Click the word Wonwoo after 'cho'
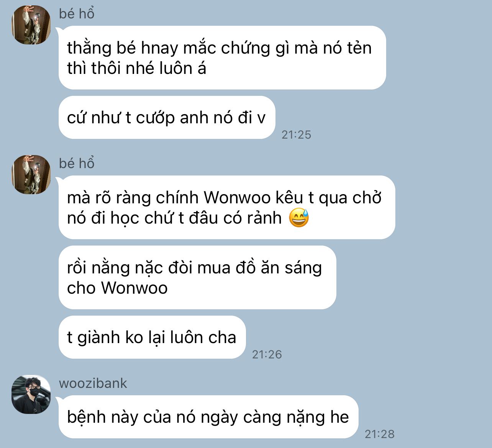 click(x=134, y=288)
